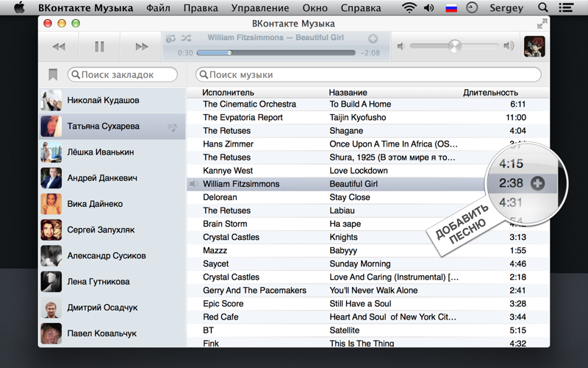Image resolution: width=588 pixels, height=368 pixels.
Task: Click the menu bar volume icon
Action: pyautogui.click(x=429, y=8)
